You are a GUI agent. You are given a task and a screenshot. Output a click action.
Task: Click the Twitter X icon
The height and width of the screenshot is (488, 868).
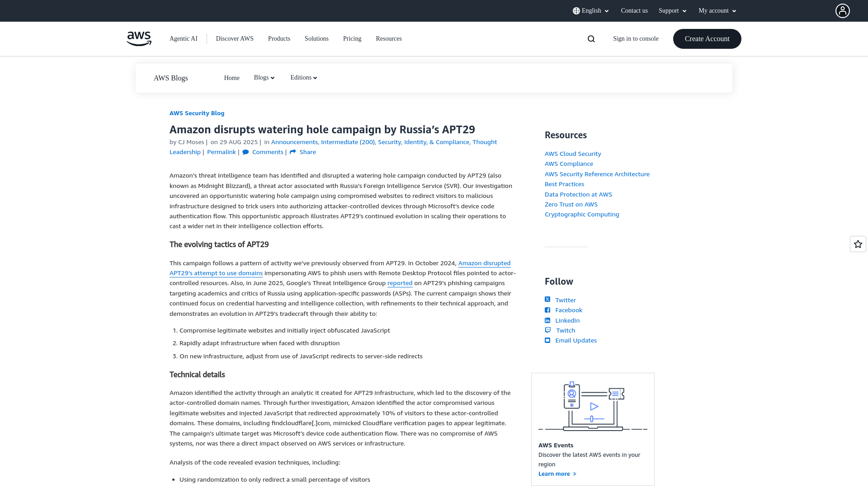[x=547, y=300]
